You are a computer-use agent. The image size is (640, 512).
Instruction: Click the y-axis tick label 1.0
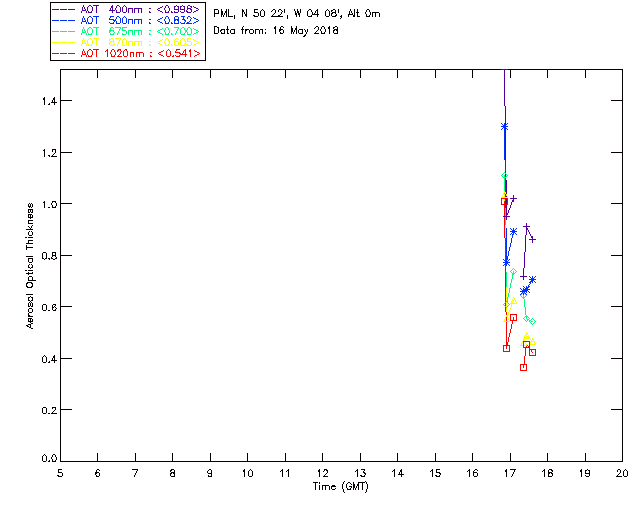(49, 204)
